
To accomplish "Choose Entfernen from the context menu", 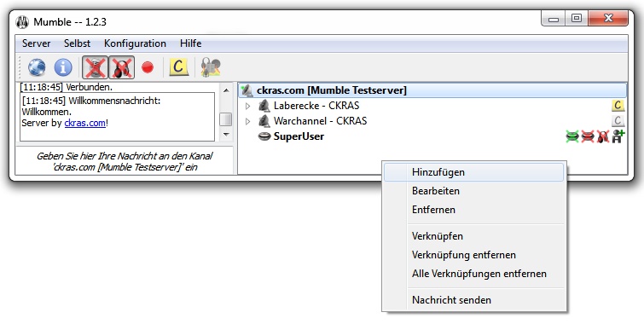I will pyautogui.click(x=474, y=210).
